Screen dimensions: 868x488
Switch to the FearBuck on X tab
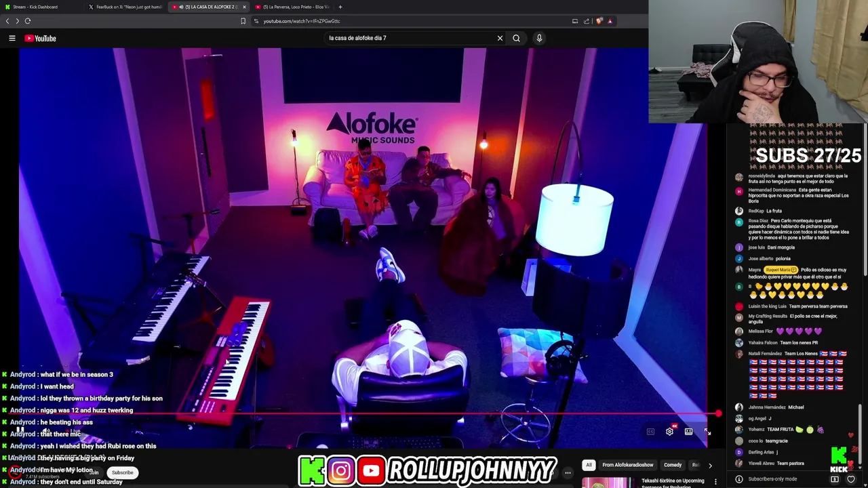pyautogui.click(x=125, y=7)
